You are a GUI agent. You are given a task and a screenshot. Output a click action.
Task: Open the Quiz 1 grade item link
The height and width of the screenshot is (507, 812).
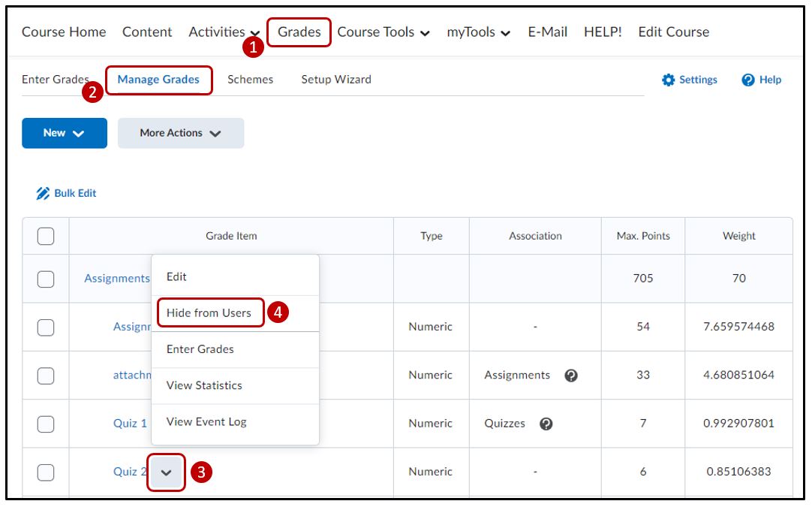(x=130, y=424)
